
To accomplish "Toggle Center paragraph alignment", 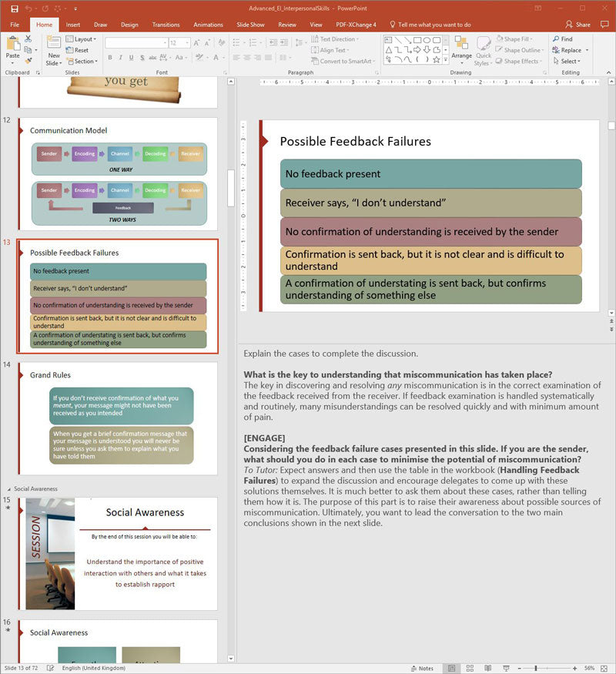I will [x=247, y=58].
